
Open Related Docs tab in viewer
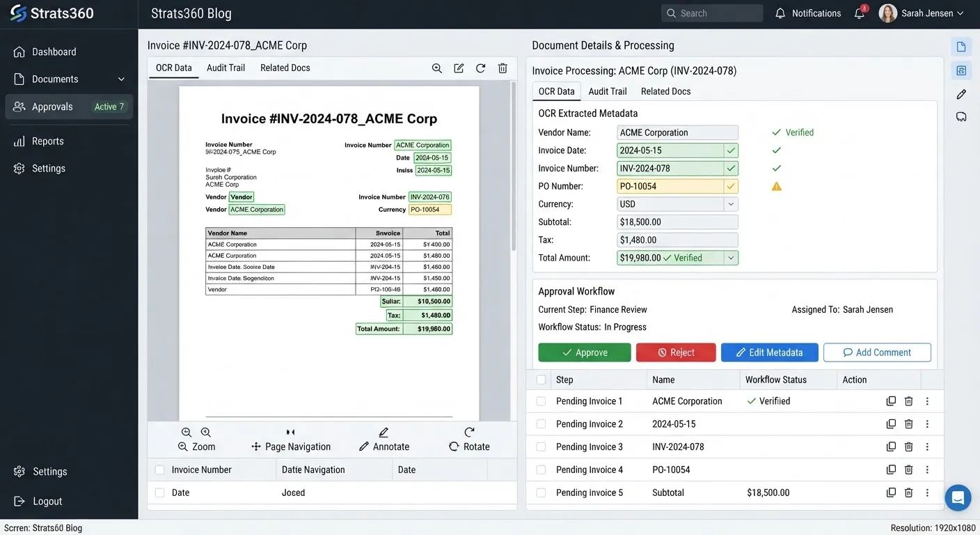point(285,68)
